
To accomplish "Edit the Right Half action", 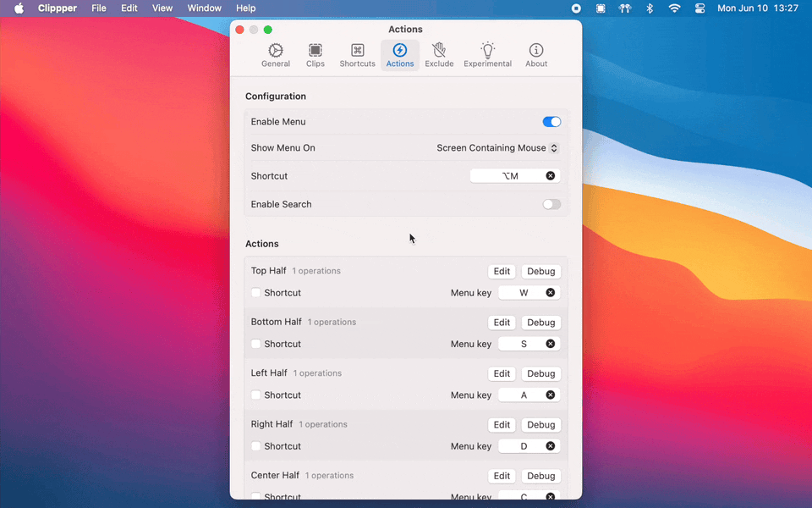I will [502, 424].
